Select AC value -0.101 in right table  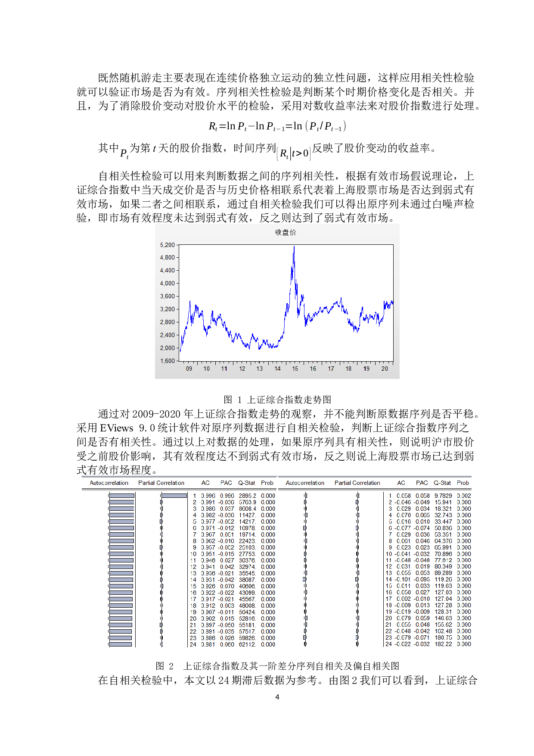pyautogui.click(x=403, y=579)
